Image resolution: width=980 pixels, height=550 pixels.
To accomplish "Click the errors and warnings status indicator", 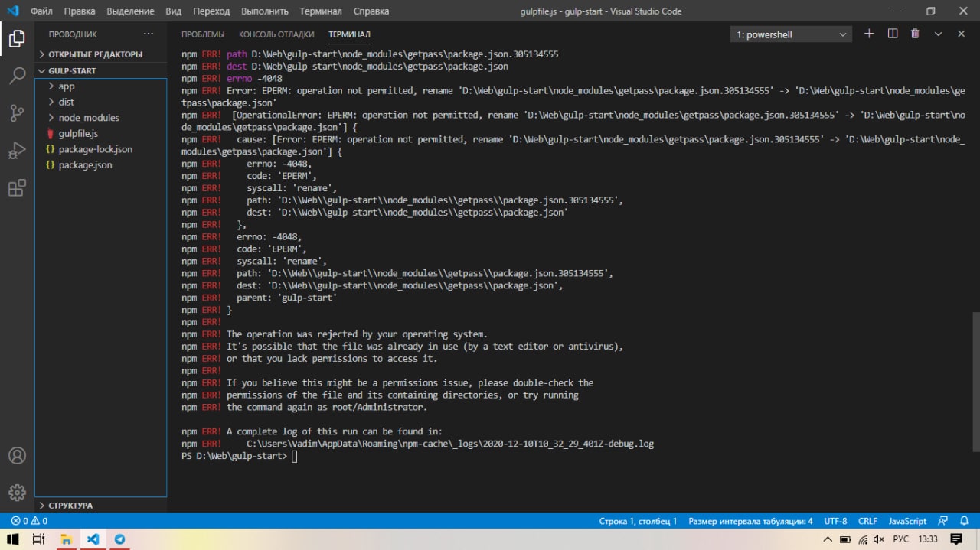I will [x=29, y=521].
